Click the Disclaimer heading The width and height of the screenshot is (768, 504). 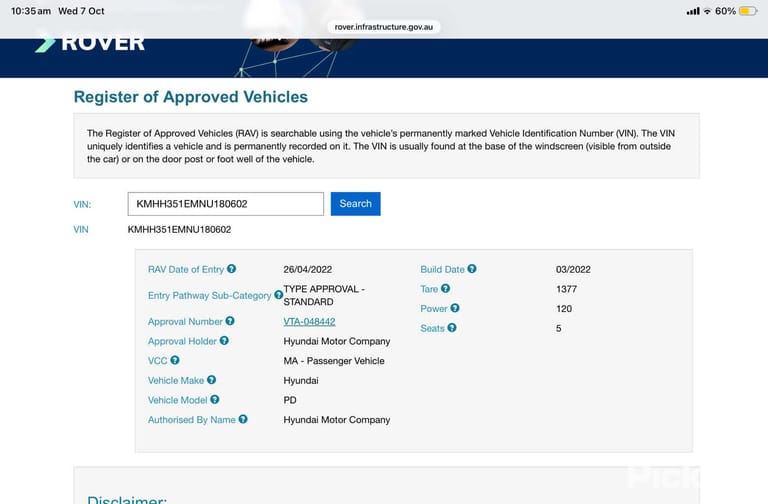pos(127,499)
